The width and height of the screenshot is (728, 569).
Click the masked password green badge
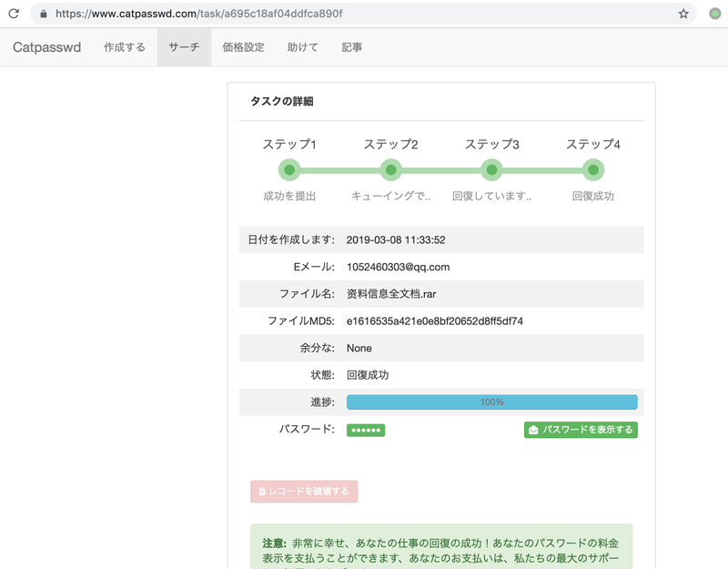click(366, 430)
